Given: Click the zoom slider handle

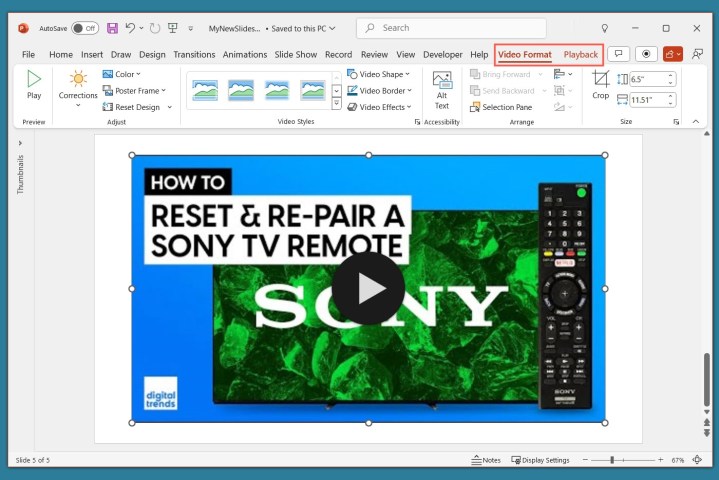Looking at the screenshot, I should [x=612, y=460].
